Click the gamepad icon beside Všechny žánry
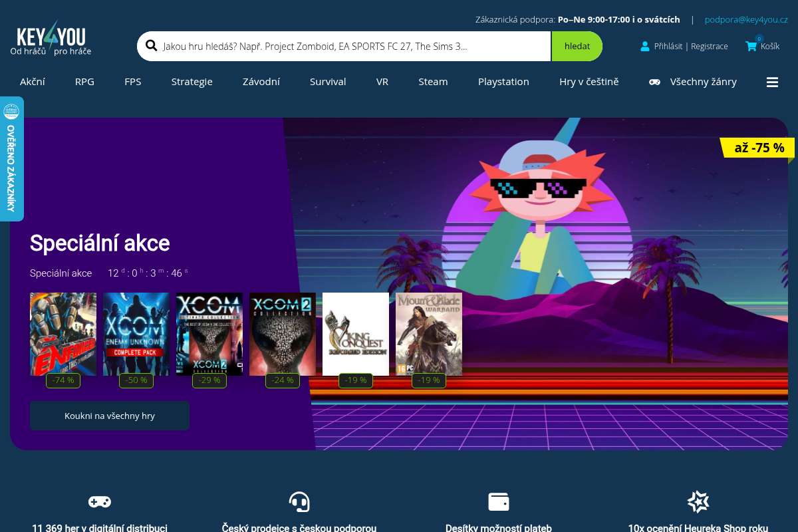 pyautogui.click(x=655, y=82)
